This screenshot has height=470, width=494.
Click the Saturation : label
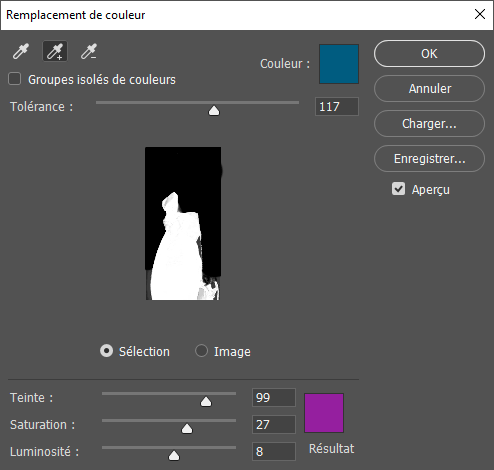pos(43,425)
